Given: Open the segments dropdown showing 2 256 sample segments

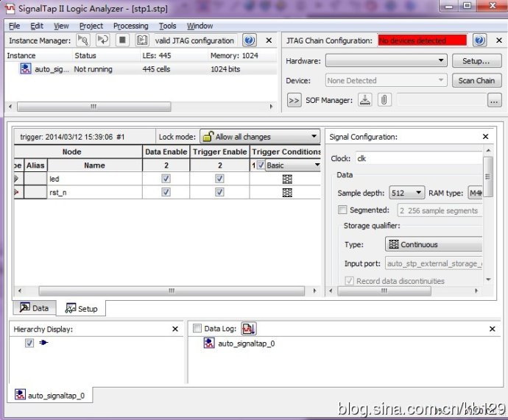Looking at the screenshot, I should 440,210.
